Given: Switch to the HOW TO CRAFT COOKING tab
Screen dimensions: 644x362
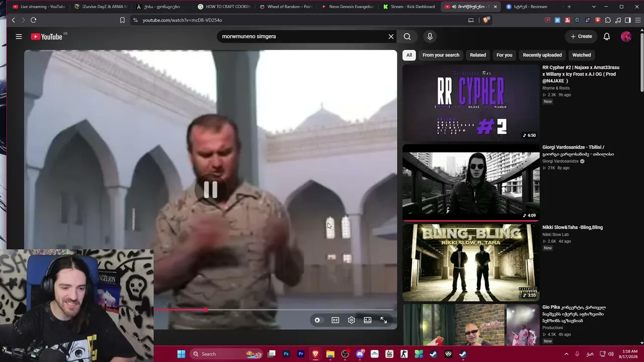Looking at the screenshot, I should 224,7.
